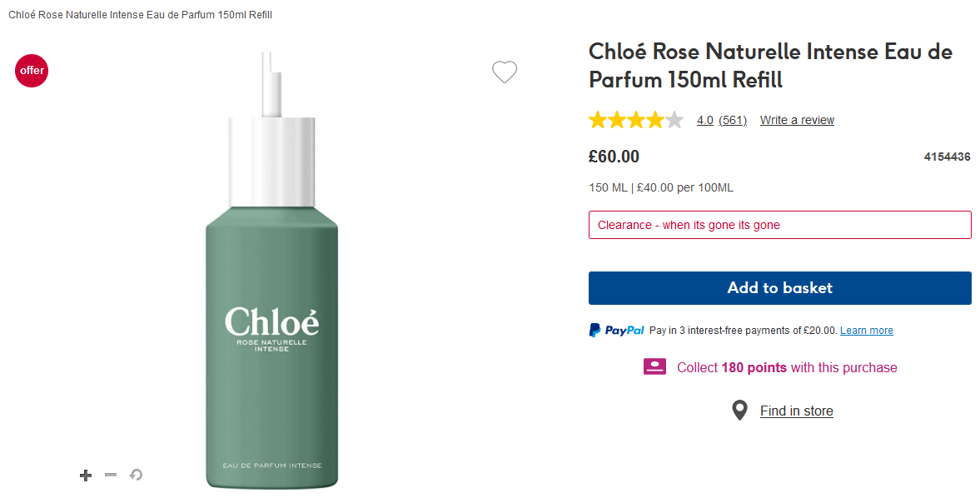Zoom out using the minus icon

click(x=111, y=475)
